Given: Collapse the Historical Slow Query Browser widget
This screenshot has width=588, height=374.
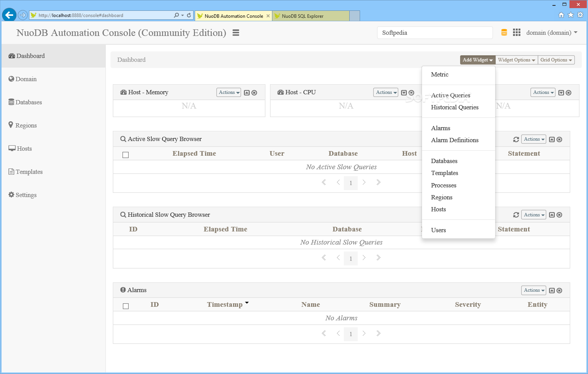Looking at the screenshot, I should pyautogui.click(x=552, y=215).
